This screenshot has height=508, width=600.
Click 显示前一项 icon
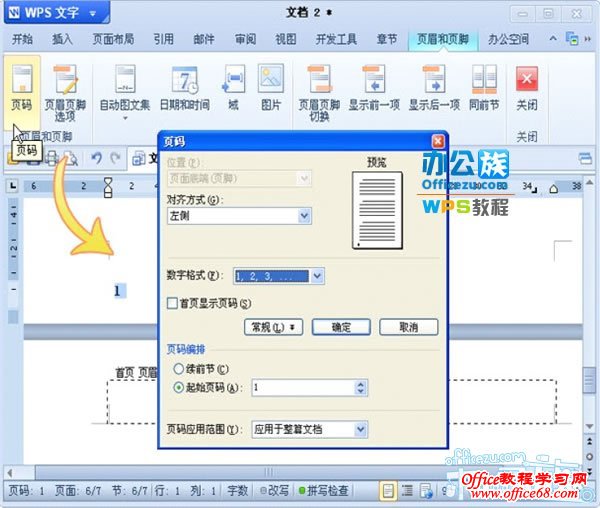374,88
